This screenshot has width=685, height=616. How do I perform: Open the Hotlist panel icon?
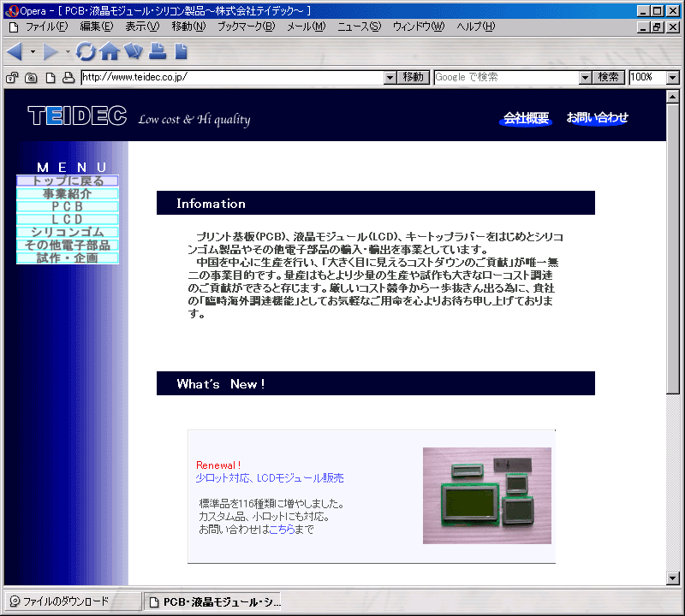click(134, 51)
